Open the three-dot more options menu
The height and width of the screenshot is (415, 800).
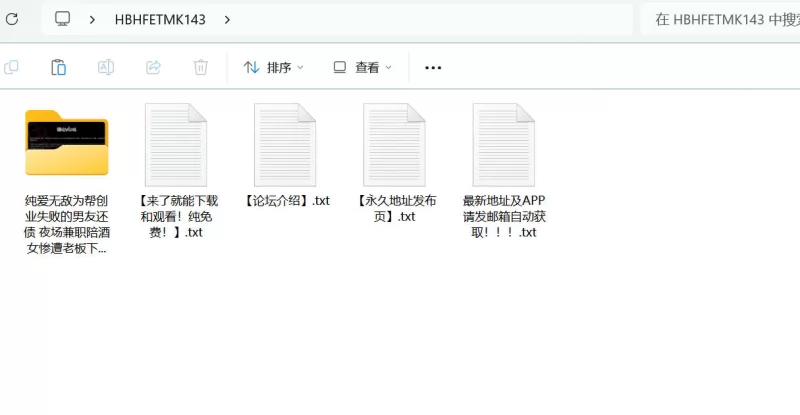click(433, 67)
